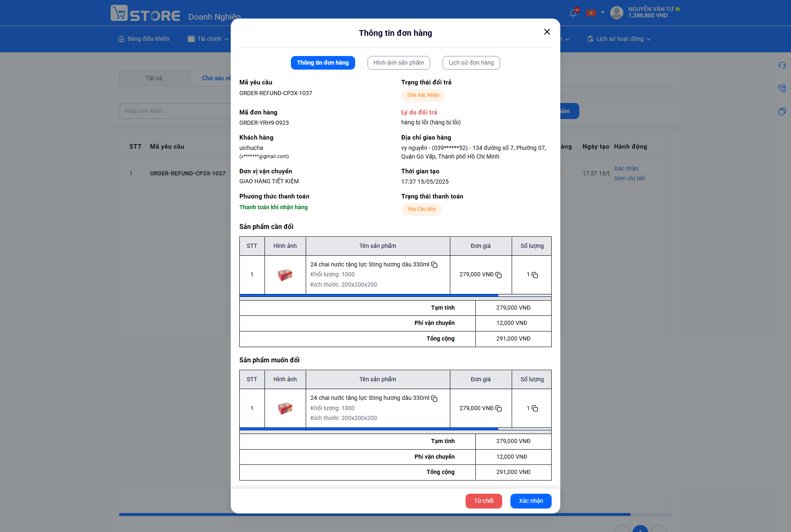791x532 pixels.
Task: Copy unit price in Sản phẩm muốn đổi
Action: (498, 408)
